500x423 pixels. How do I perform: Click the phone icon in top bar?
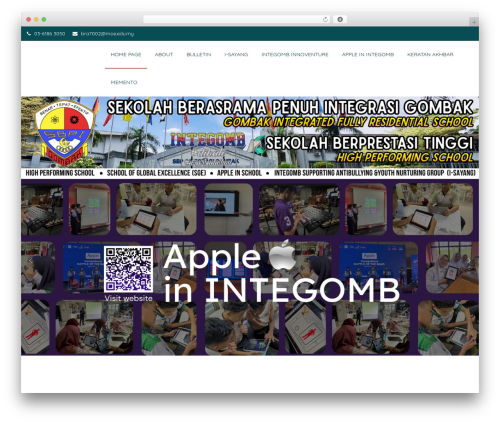[29, 34]
